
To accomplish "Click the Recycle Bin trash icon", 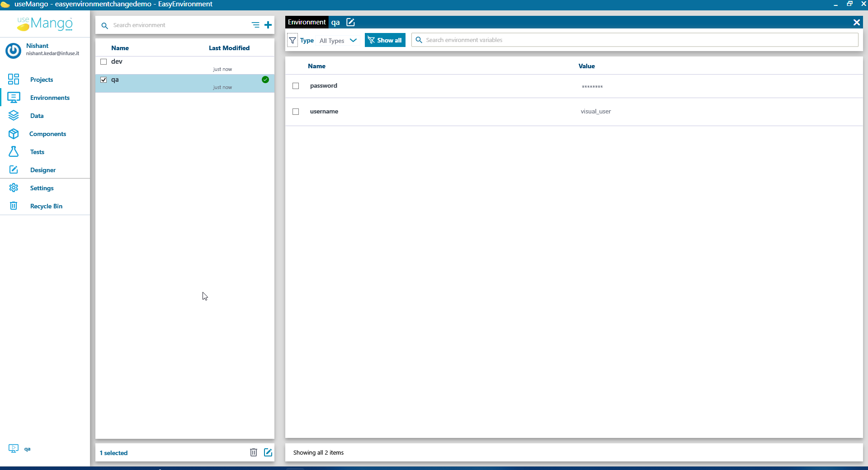I will pos(14,206).
